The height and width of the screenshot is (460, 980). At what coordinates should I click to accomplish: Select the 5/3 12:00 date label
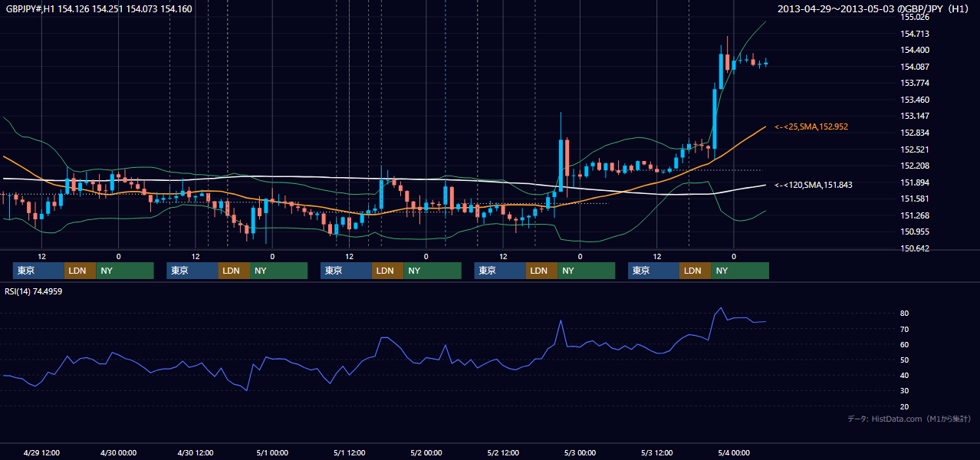pos(656,452)
